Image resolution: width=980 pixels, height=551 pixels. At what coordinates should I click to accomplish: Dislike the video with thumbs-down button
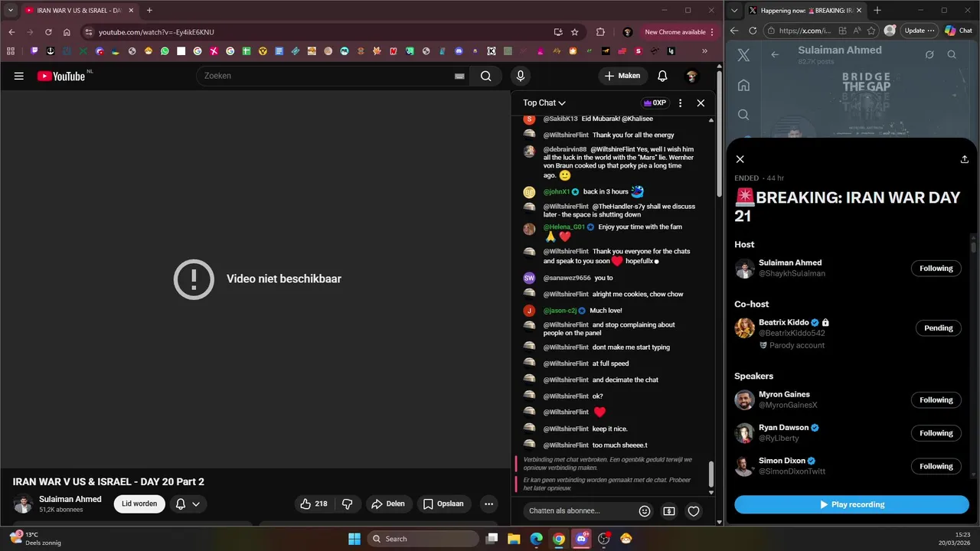347,504
